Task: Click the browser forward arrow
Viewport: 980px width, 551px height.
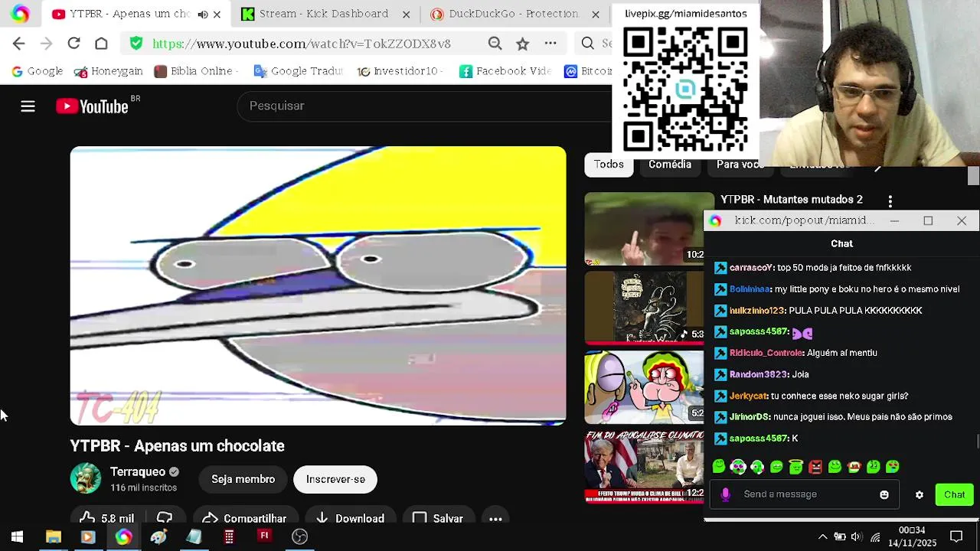Action: pyautogui.click(x=46, y=44)
